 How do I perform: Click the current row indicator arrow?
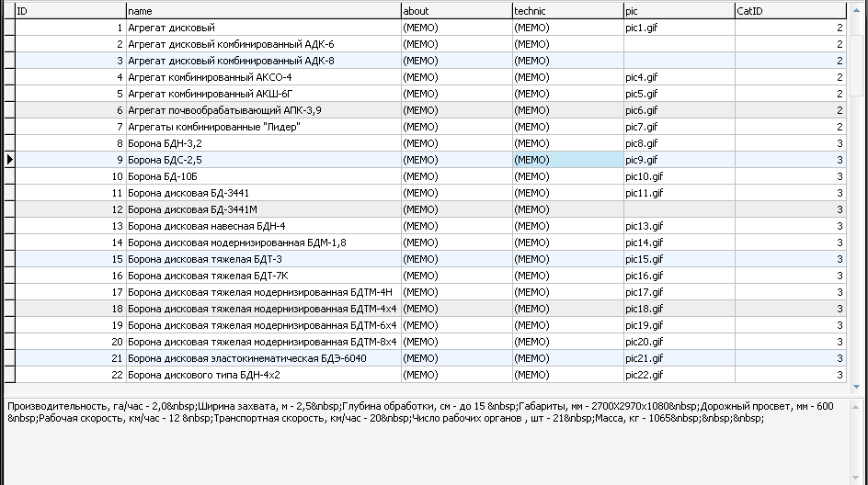pyautogui.click(x=9, y=160)
